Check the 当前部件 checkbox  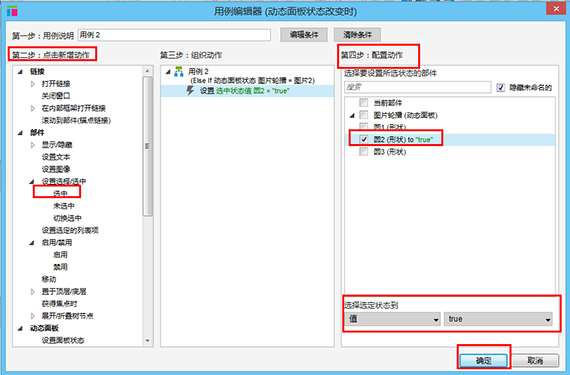364,103
